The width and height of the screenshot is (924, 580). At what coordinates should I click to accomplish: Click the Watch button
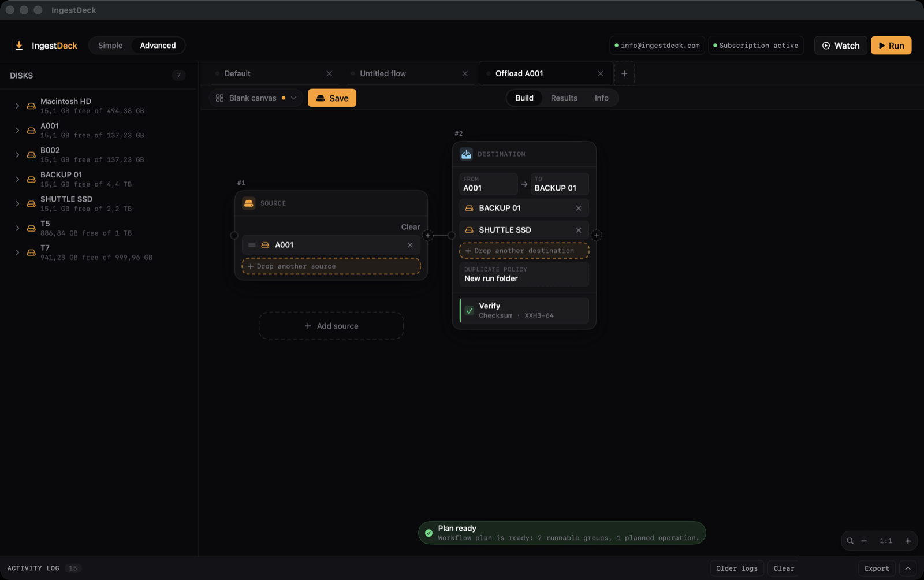pos(840,46)
